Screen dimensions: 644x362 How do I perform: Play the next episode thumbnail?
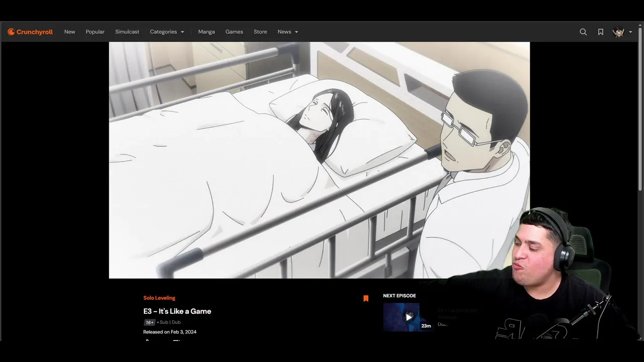[408, 317]
